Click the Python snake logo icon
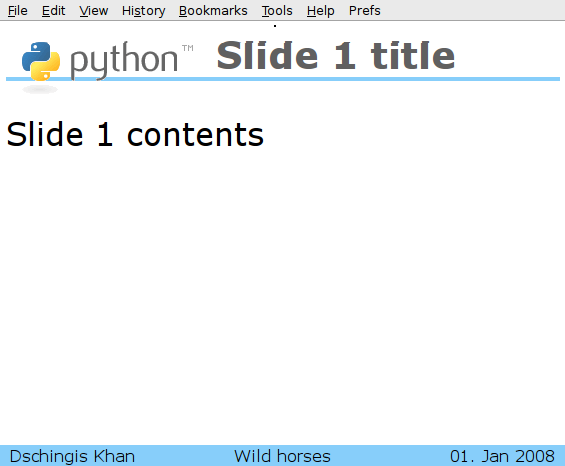Viewport: 565px width, 466px height. pos(41,61)
